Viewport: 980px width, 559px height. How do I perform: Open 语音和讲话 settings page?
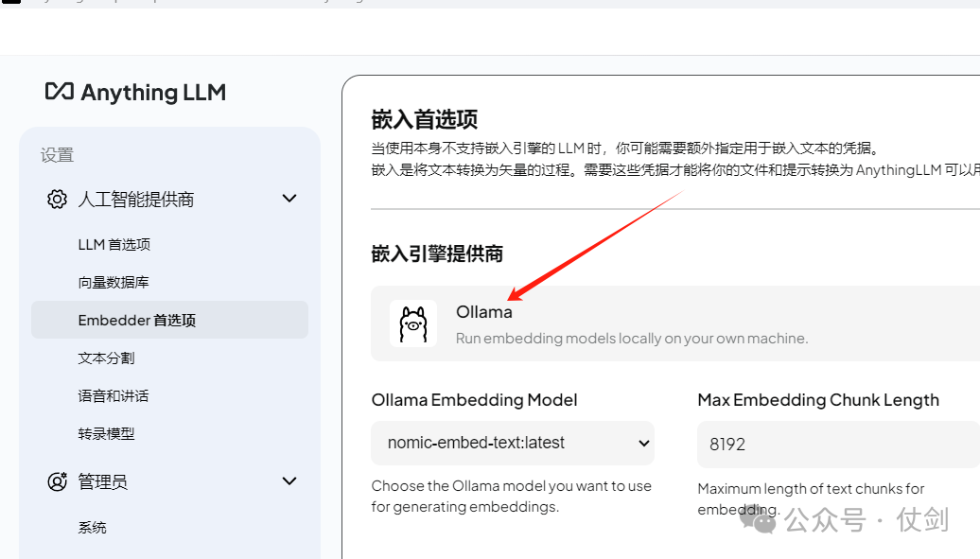[x=114, y=395]
